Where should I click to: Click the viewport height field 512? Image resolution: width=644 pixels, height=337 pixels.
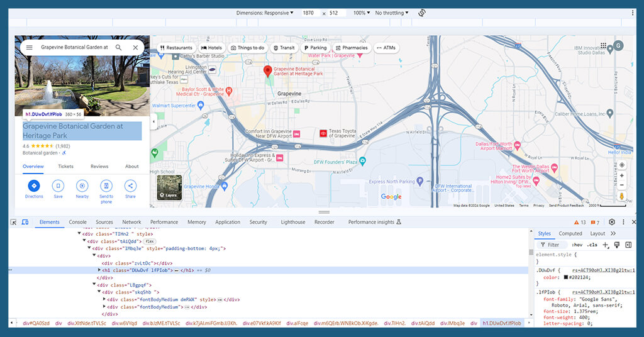coord(336,13)
